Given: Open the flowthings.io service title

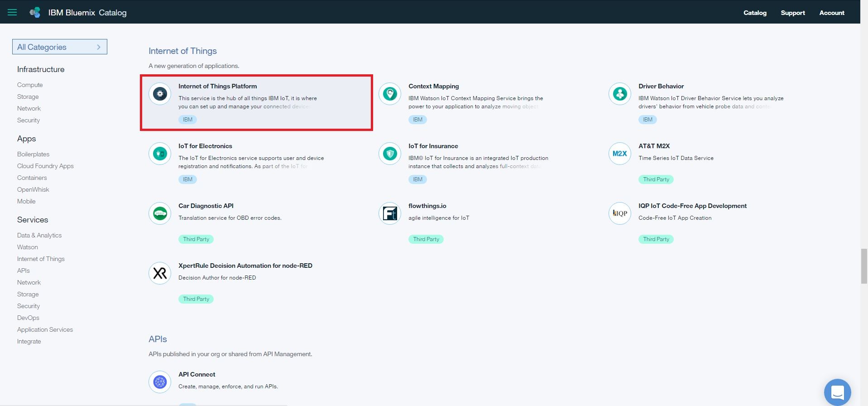Looking at the screenshot, I should (427, 206).
